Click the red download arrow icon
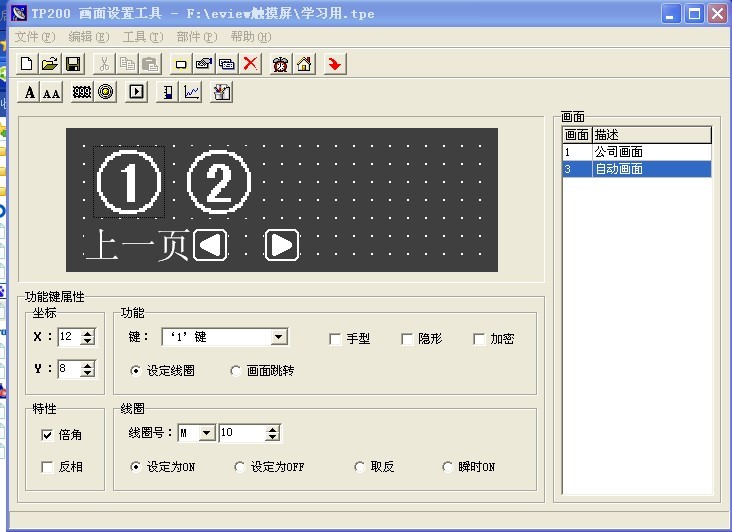Viewport: 732px width, 532px height. pyautogui.click(x=334, y=64)
